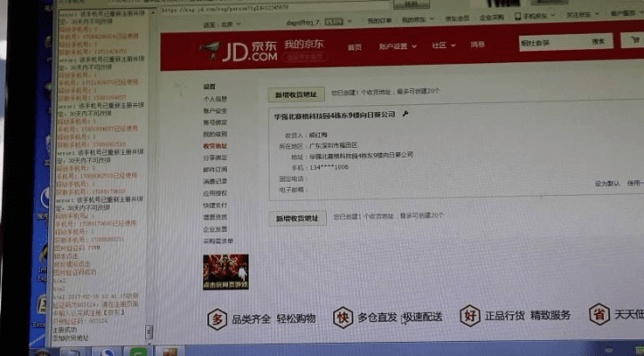Select 收货地址 in settings sidebar
644x356 pixels.
[x=215, y=146]
